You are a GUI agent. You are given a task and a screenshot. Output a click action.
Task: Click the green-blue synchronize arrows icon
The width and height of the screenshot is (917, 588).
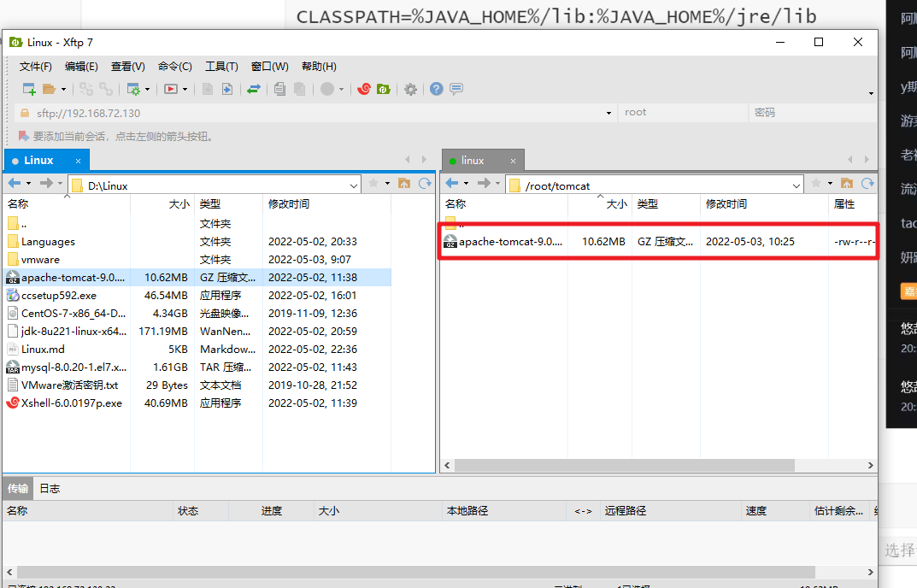253,89
